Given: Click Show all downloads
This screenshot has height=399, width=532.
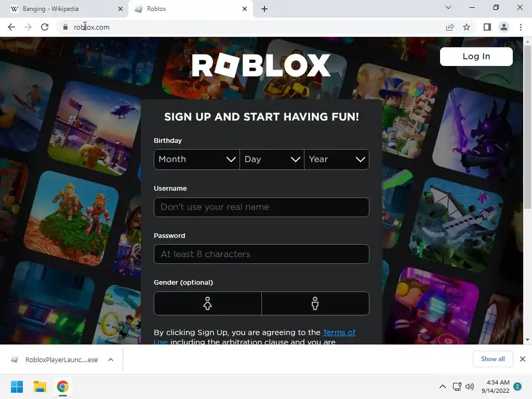Looking at the screenshot, I should 493,359.
